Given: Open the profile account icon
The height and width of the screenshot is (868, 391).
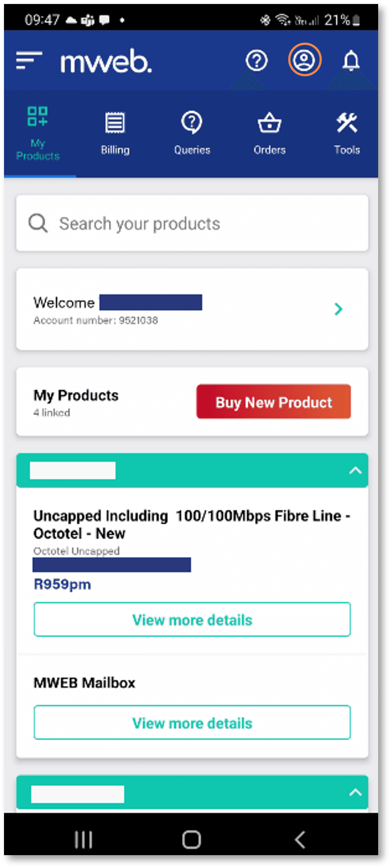Looking at the screenshot, I should (305, 60).
